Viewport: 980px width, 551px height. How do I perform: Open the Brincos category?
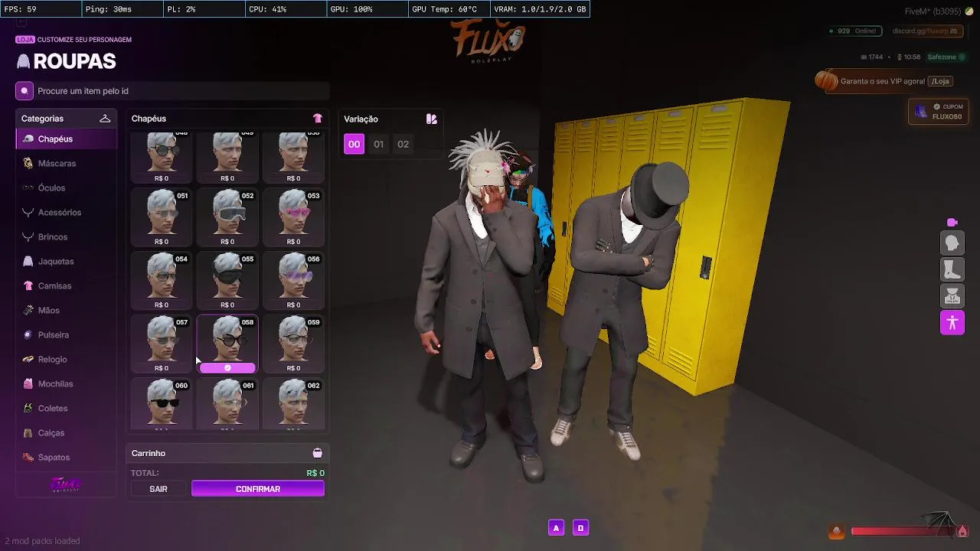point(67,237)
